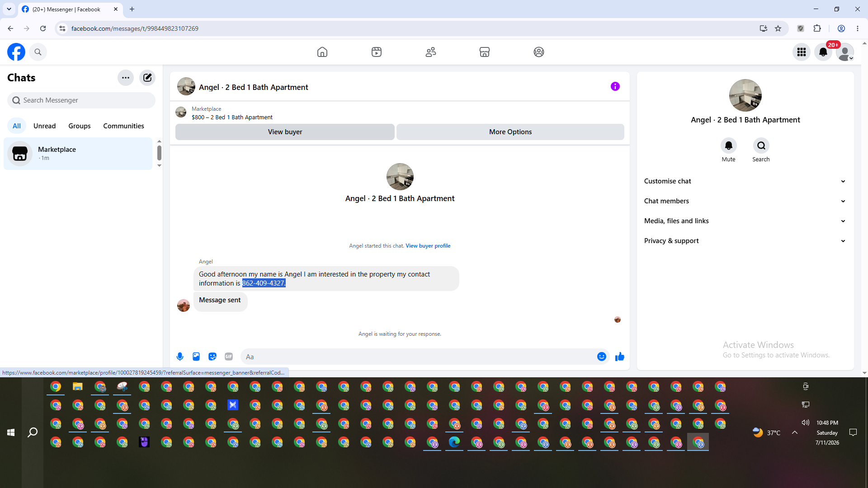868x488 pixels.
Task: Open the Facebook apps menu grid
Action: click(x=802, y=52)
